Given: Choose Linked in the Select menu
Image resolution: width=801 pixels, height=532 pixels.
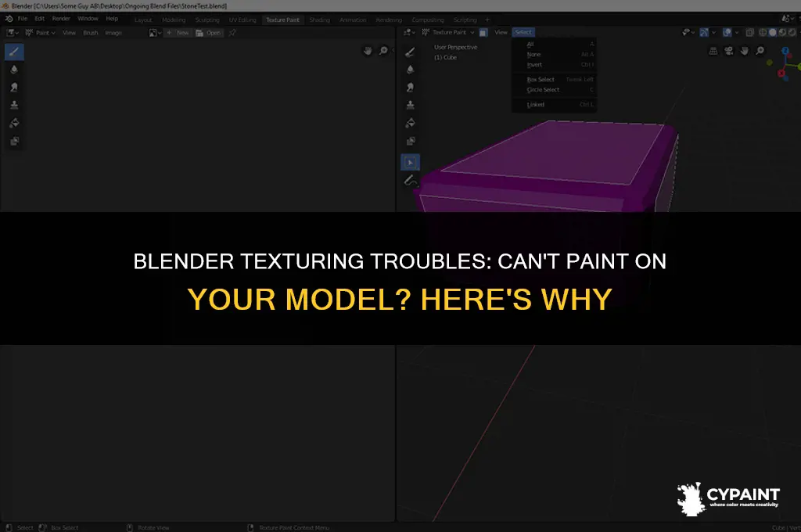Looking at the screenshot, I should (x=555, y=104).
